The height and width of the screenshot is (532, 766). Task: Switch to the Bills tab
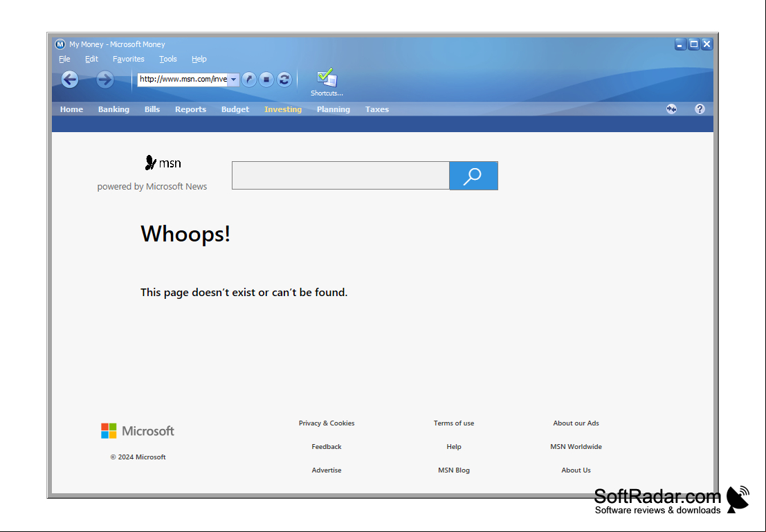pyautogui.click(x=152, y=109)
